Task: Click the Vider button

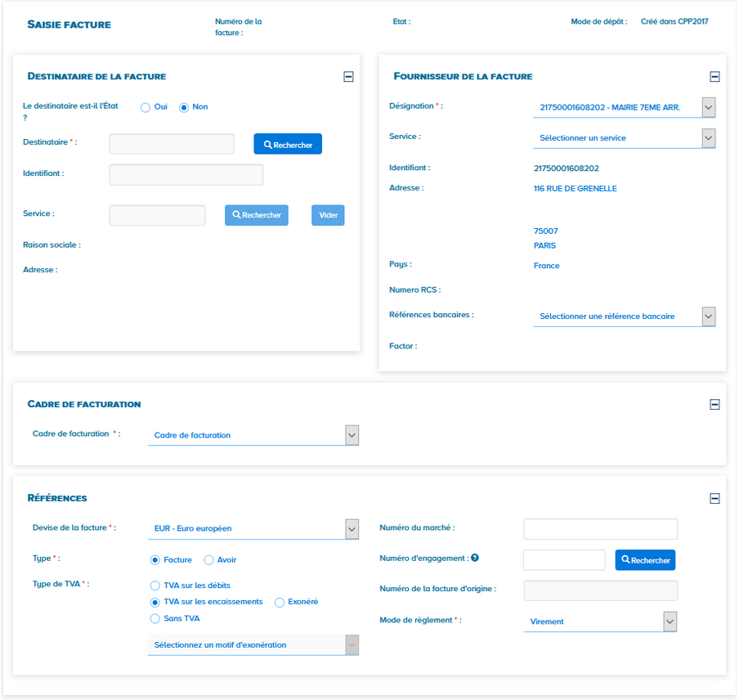Action: tap(328, 215)
